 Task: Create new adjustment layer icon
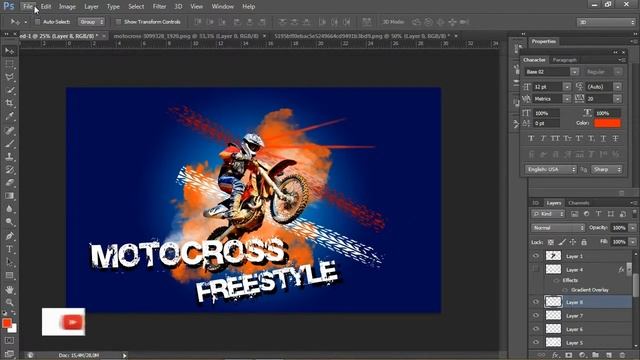582,355
